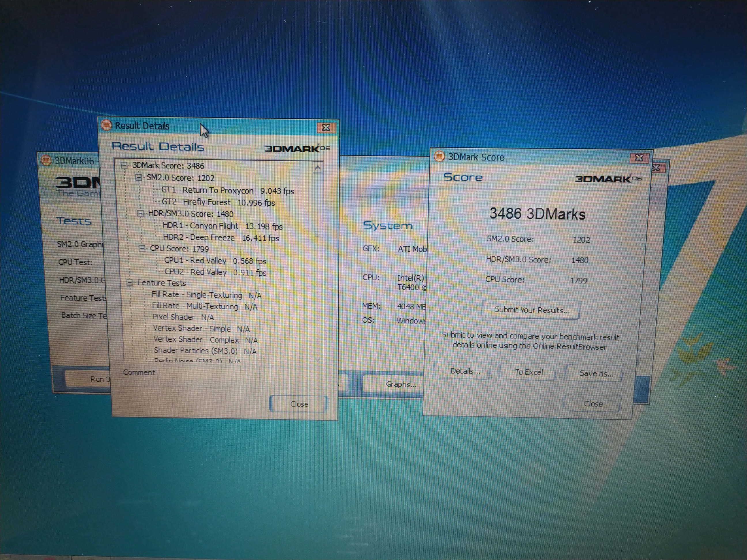The height and width of the screenshot is (560, 747).
Task: Select Vertex Shader - Complex row
Action: (205, 340)
